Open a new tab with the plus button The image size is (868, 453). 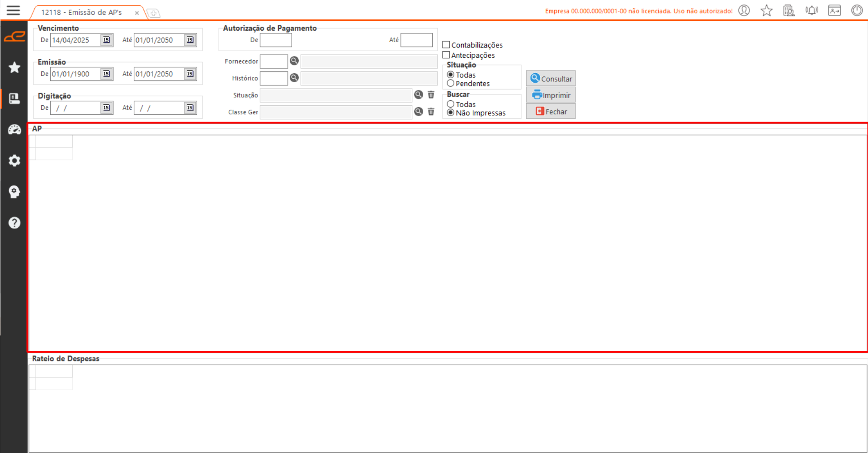coord(154,13)
